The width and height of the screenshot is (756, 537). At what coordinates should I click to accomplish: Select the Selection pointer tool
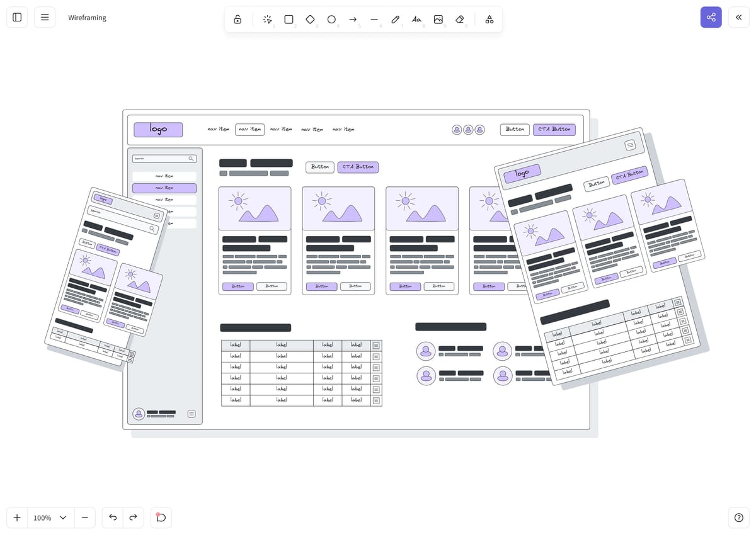[267, 20]
